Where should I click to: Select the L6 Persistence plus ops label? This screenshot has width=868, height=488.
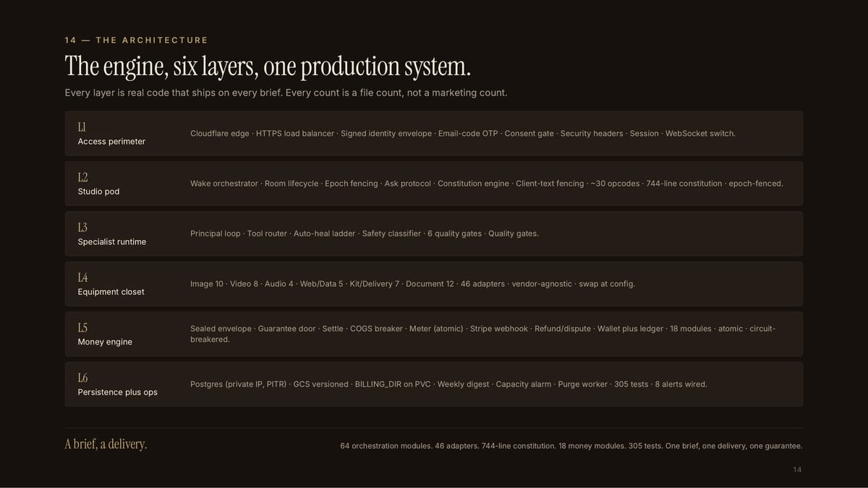click(x=117, y=384)
